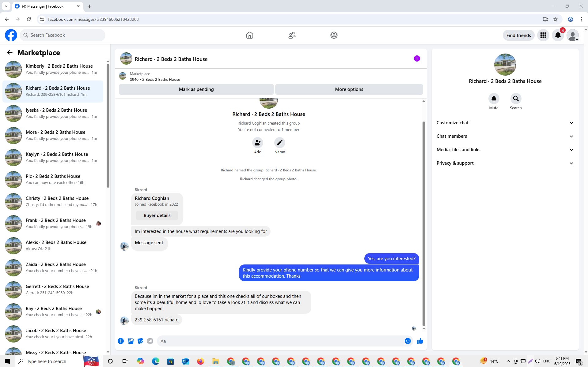Image resolution: width=588 pixels, height=367 pixels.
Task: Expand Media, files and links section
Action: pyautogui.click(x=505, y=150)
